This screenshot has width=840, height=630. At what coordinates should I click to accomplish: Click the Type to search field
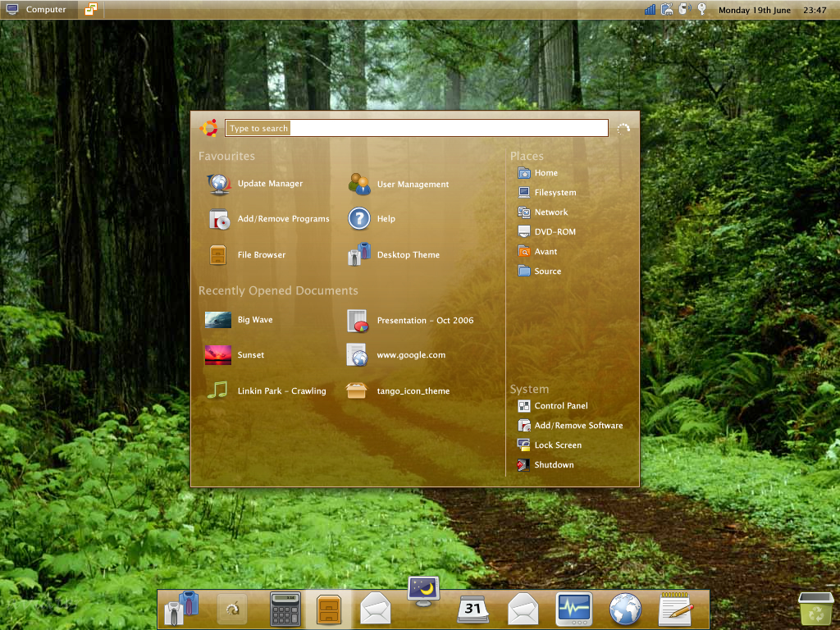(x=416, y=128)
